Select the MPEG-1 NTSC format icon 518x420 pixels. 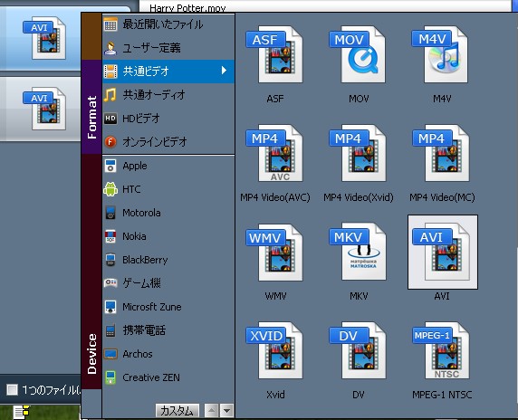point(441,350)
